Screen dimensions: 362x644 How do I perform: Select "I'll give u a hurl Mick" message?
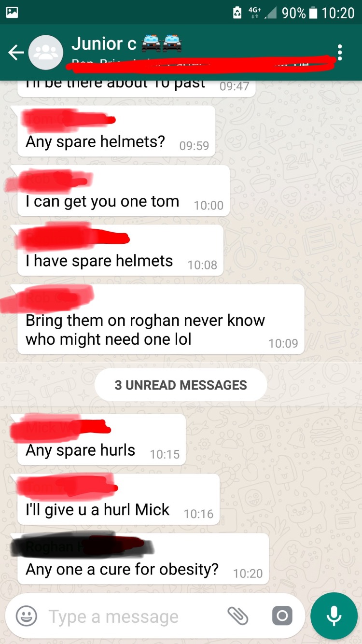pyautogui.click(x=118, y=499)
